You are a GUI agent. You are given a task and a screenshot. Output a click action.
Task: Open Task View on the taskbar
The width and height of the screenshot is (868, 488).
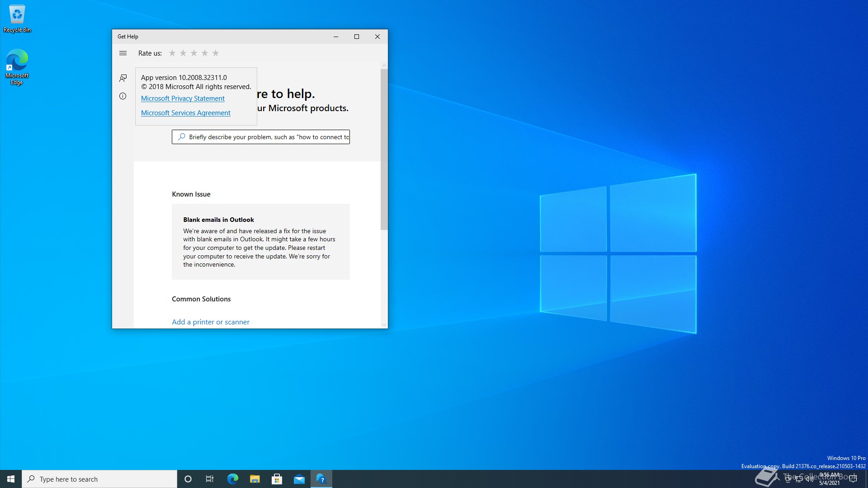tap(210, 479)
